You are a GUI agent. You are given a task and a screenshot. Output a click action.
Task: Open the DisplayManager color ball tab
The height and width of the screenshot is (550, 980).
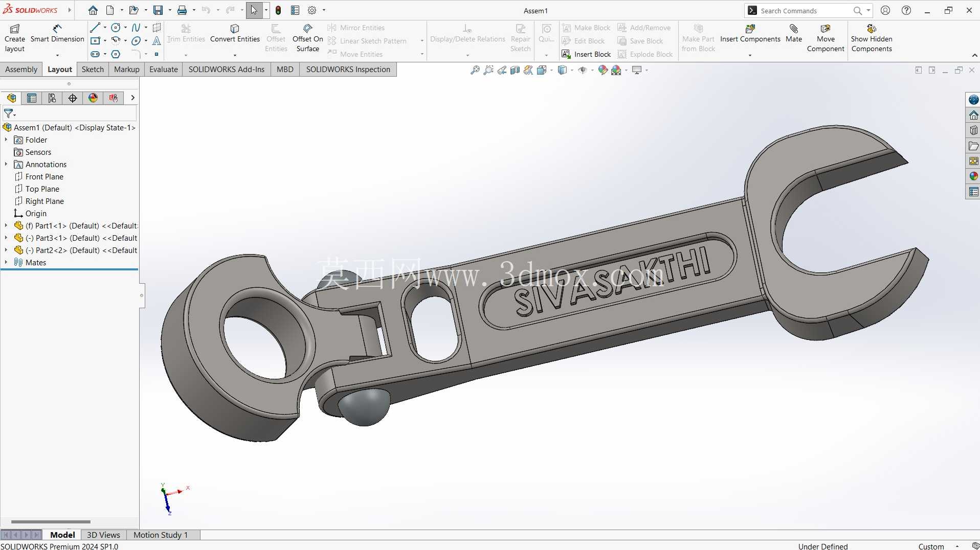[93, 98]
